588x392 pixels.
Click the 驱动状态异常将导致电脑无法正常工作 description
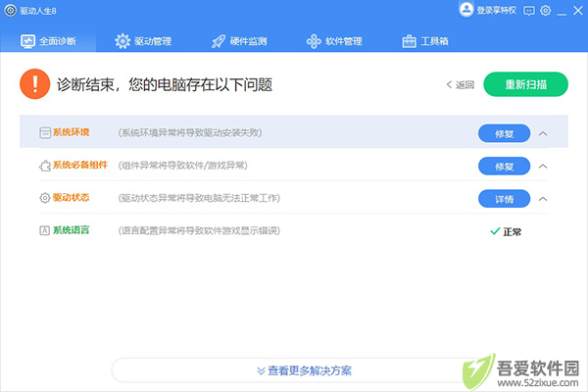tap(199, 198)
